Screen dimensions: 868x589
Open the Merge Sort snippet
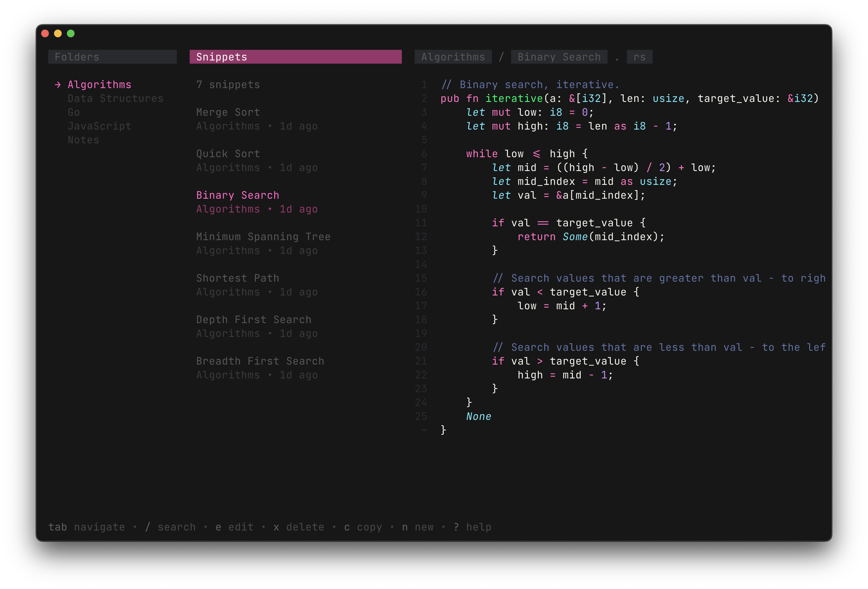228,113
